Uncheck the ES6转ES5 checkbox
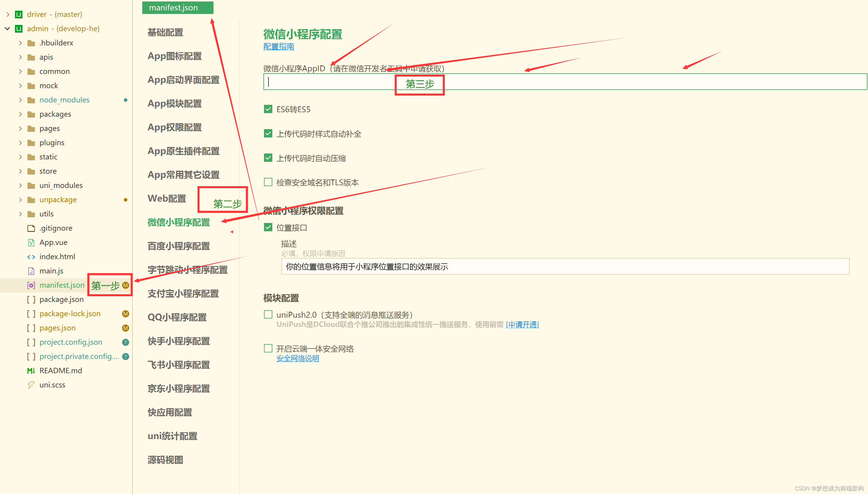This screenshot has width=868, height=494. (x=268, y=109)
